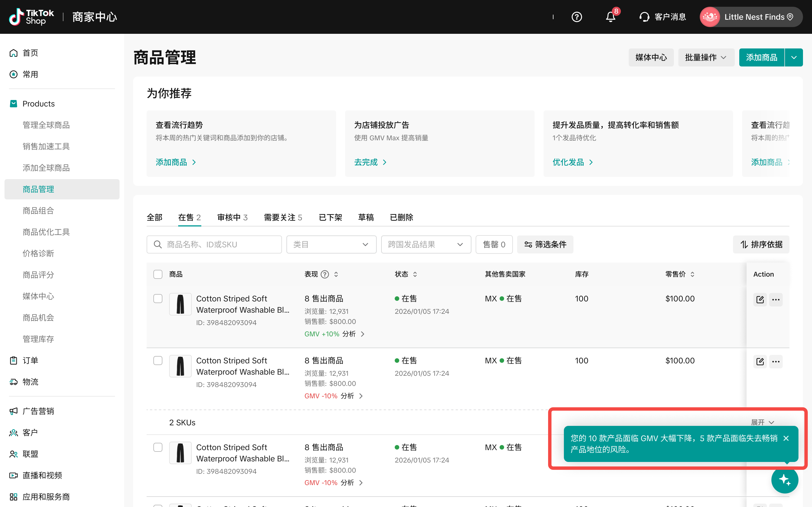Open the help question mark icon
This screenshot has width=812, height=507.
tap(577, 17)
